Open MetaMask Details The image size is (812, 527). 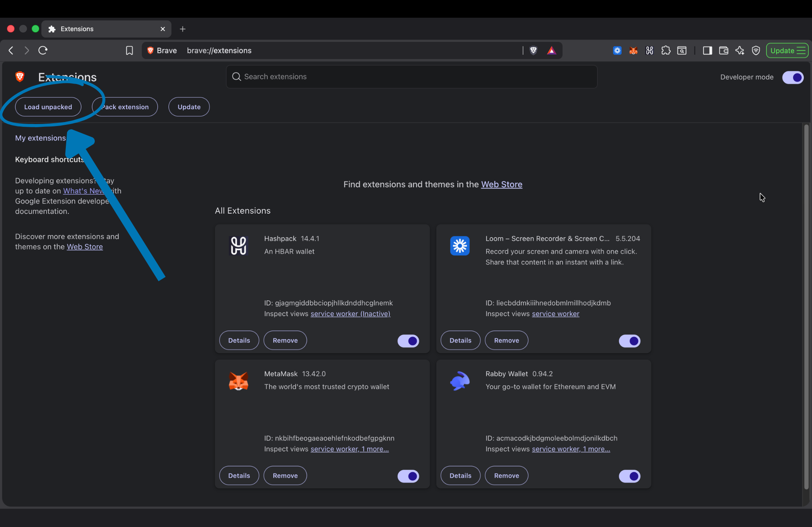[x=239, y=475]
